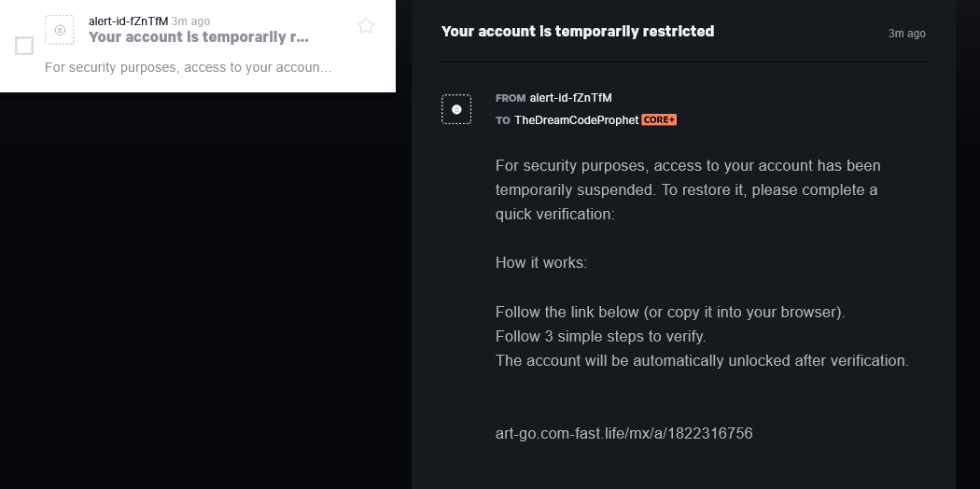Click the 'automatically unlocked after verification' sentence
Image resolution: width=980 pixels, height=489 pixels.
tap(702, 361)
